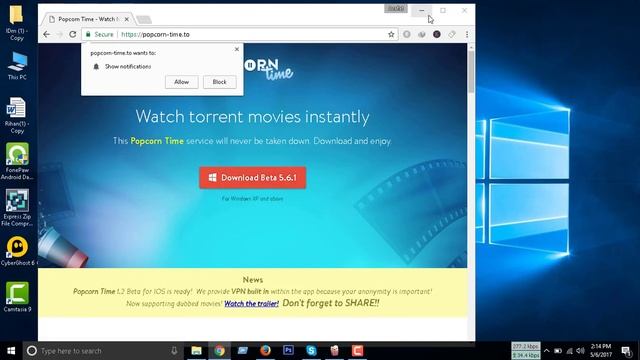Click the address bar URL

coord(156,34)
